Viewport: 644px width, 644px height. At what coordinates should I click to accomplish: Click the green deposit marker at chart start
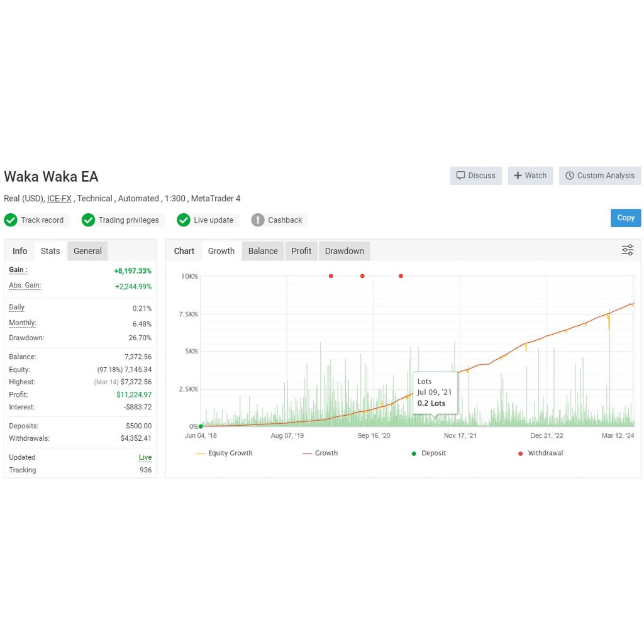point(201,426)
